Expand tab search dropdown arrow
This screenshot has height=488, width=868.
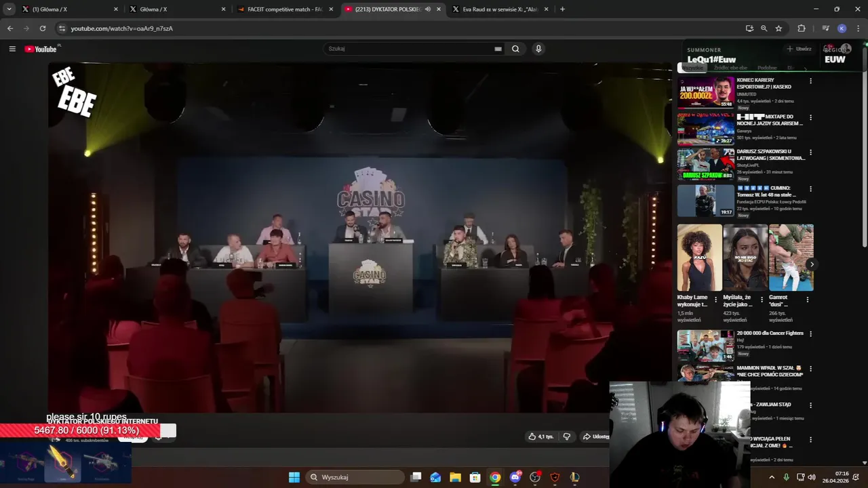pyautogui.click(x=9, y=9)
